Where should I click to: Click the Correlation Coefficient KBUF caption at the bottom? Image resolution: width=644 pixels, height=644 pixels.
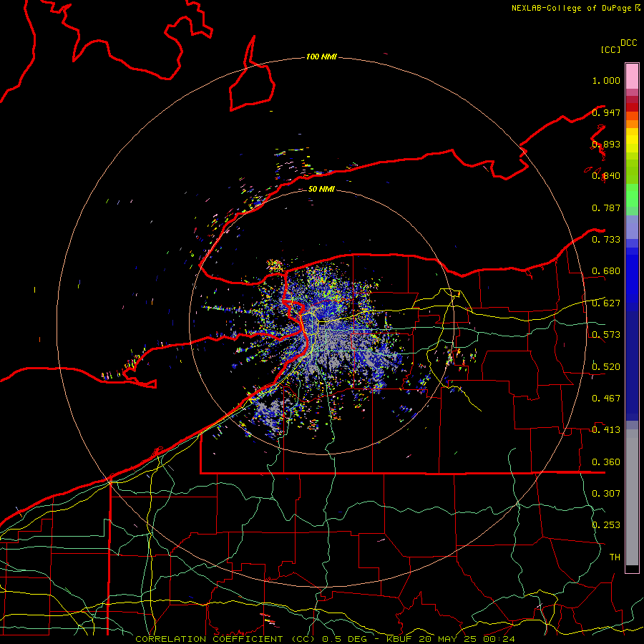coord(325,639)
